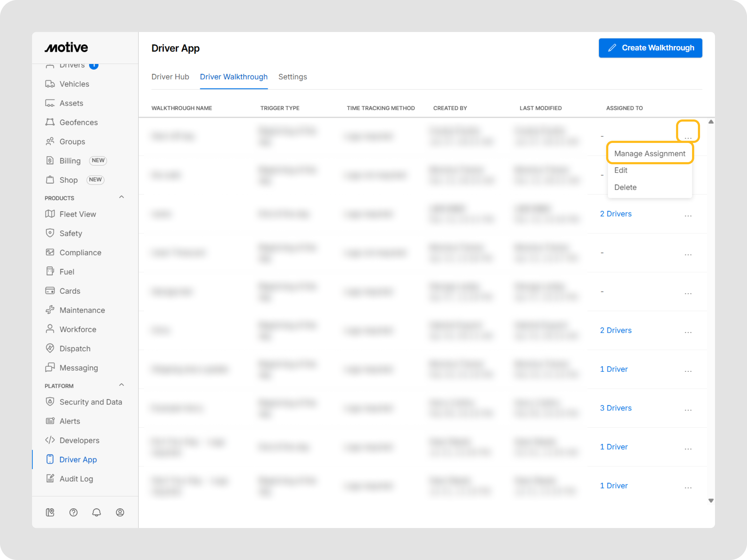Open the help question mark icon
Screen dimensions: 747x560
click(x=73, y=513)
